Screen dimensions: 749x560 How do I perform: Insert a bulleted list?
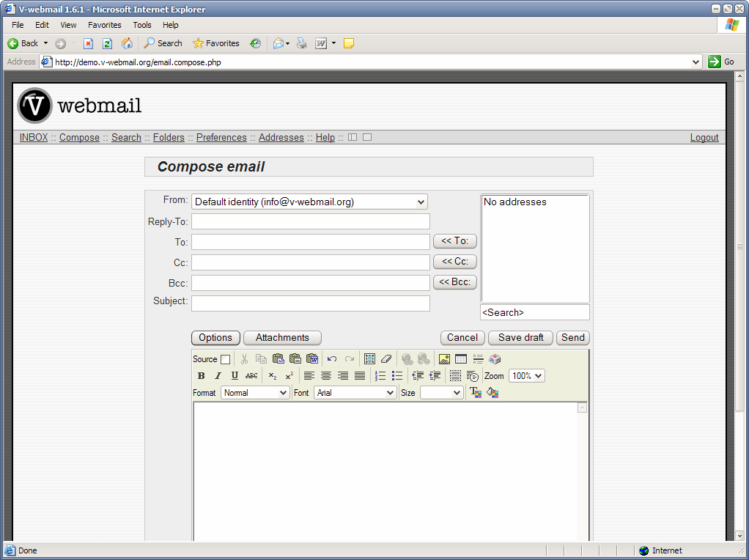[397, 376]
